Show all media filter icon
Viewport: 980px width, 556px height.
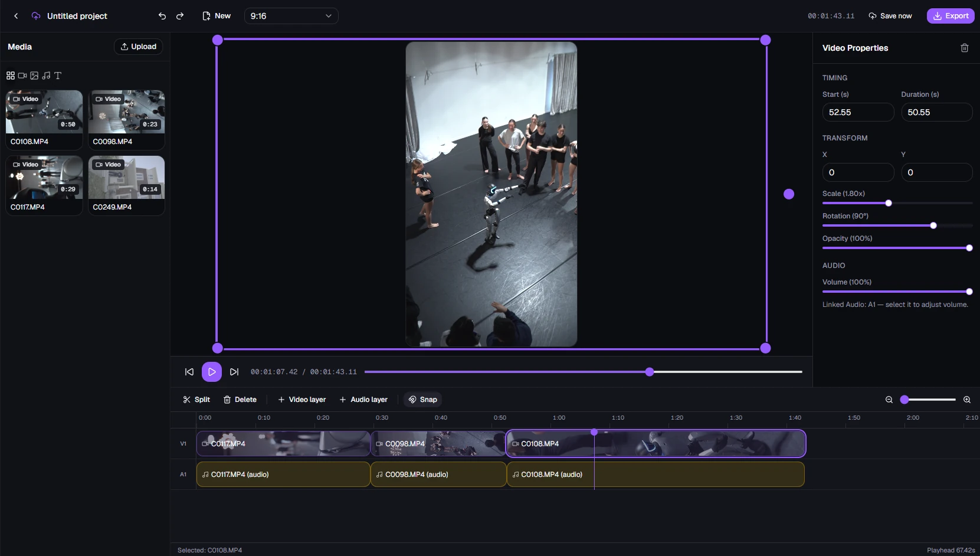(x=11, y=76)
